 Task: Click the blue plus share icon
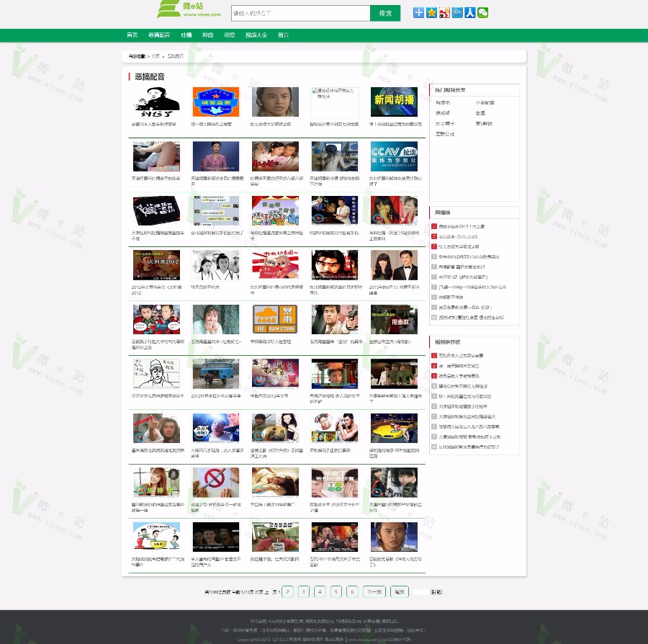coord(418,13)
